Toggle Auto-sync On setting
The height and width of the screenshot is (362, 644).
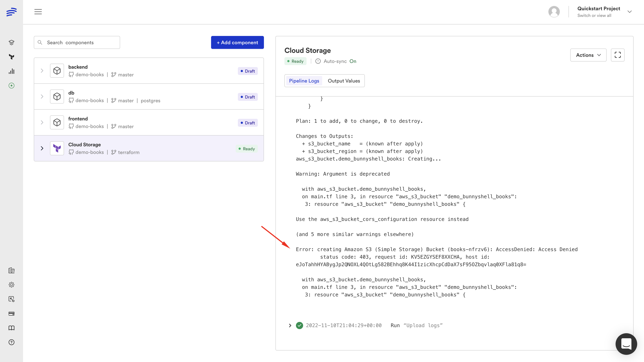[353, 61]
